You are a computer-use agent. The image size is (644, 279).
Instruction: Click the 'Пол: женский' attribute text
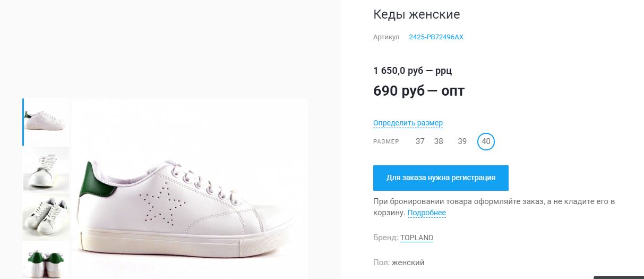click(399, 263)
